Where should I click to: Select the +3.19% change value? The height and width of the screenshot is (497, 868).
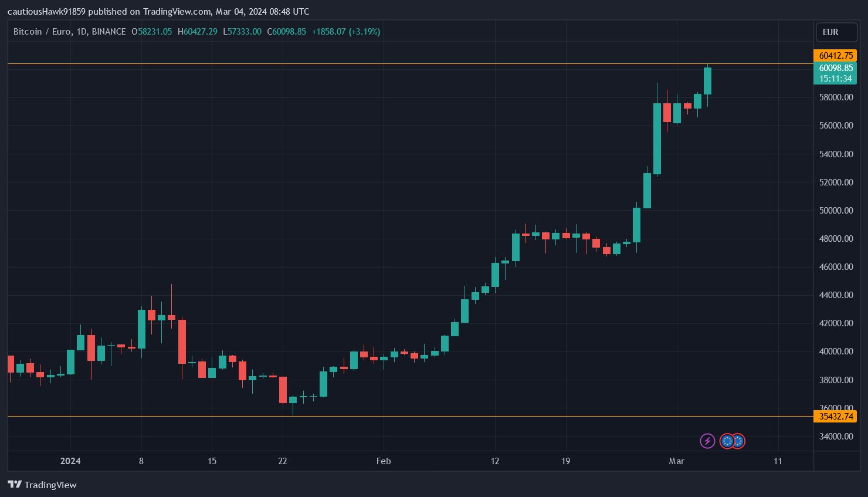(364, 32)
